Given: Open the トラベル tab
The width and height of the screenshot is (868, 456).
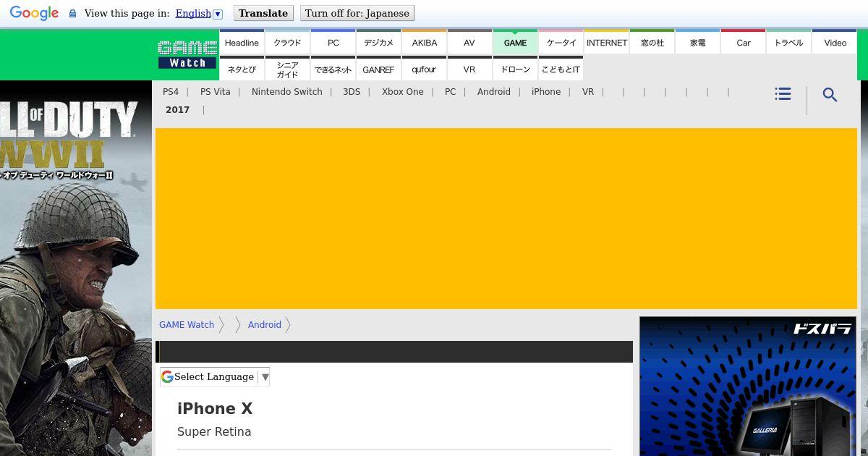Looking at the screenshot, I should tap(788, 43).
